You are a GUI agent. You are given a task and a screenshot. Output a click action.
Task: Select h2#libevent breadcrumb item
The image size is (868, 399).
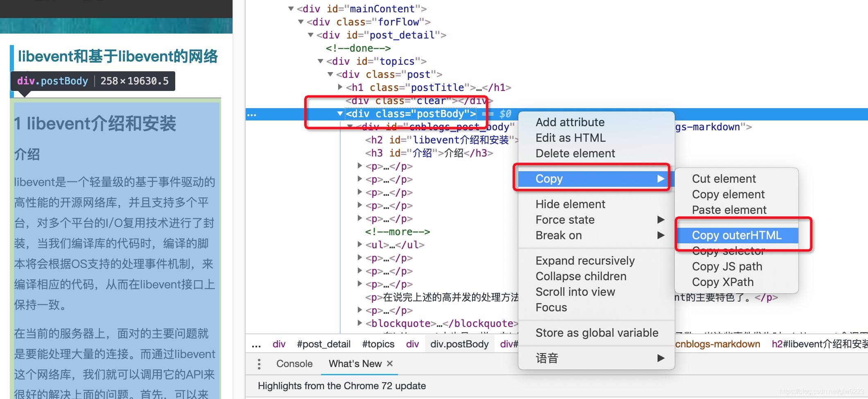(819, 344)
